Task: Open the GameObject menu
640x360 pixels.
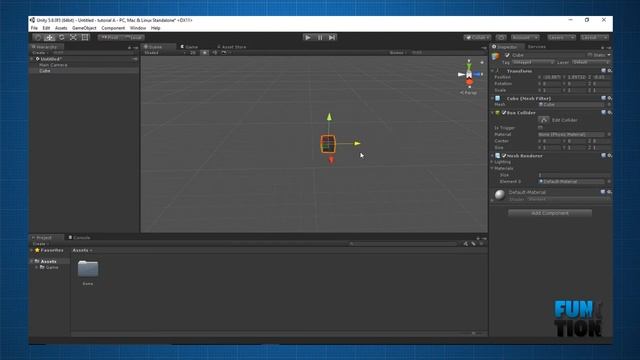Action: point(84,28)
